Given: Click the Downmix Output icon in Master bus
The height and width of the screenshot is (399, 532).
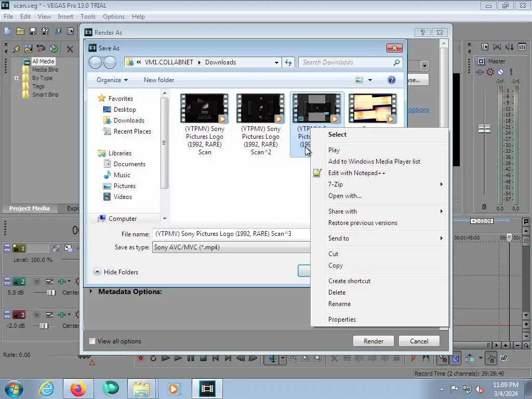Looking at the screenshot, I should point(497,47).
